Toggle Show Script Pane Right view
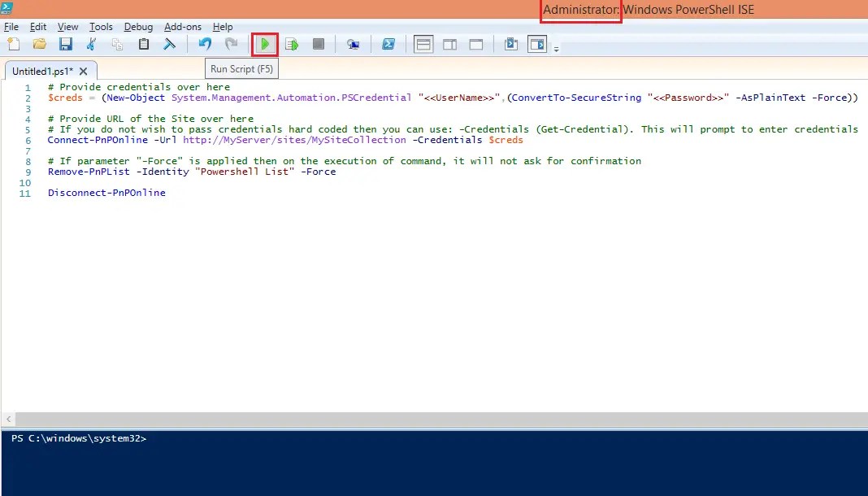This screenshot has width=868, height=496. [x=449, y=44]
